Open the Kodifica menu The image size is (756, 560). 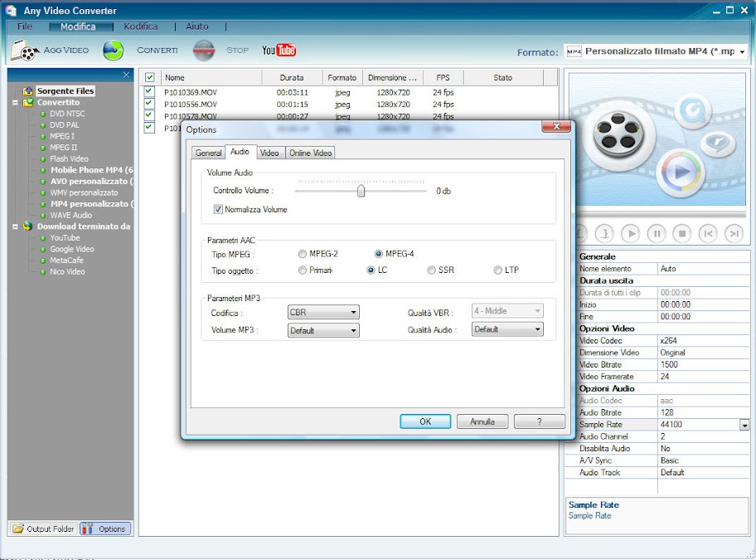pos(141,27)
